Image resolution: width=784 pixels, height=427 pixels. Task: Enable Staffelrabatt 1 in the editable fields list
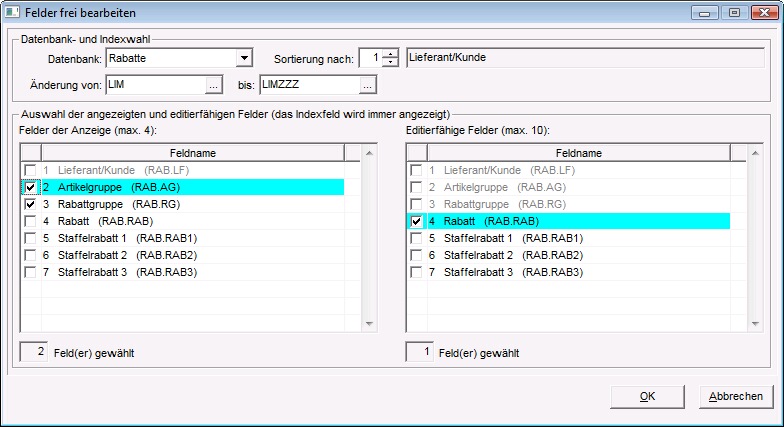tap(416, 238)
